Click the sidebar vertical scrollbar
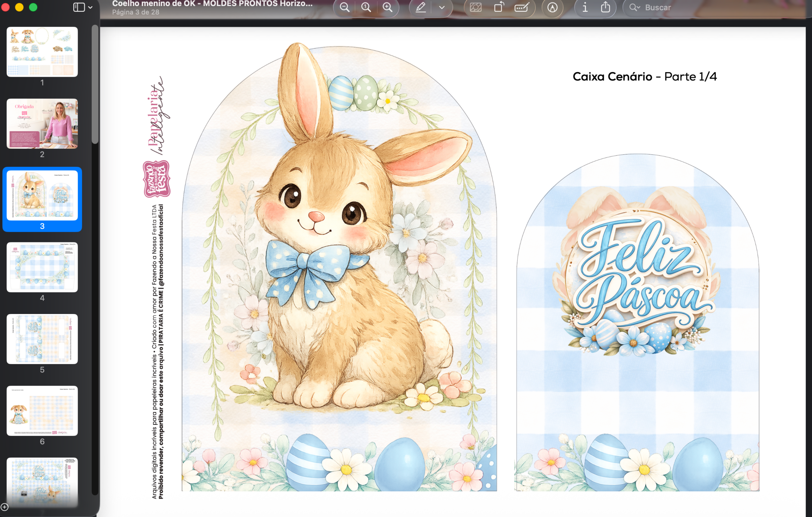The height and width of the screenshot is (517, 812). tap(95, 84)
